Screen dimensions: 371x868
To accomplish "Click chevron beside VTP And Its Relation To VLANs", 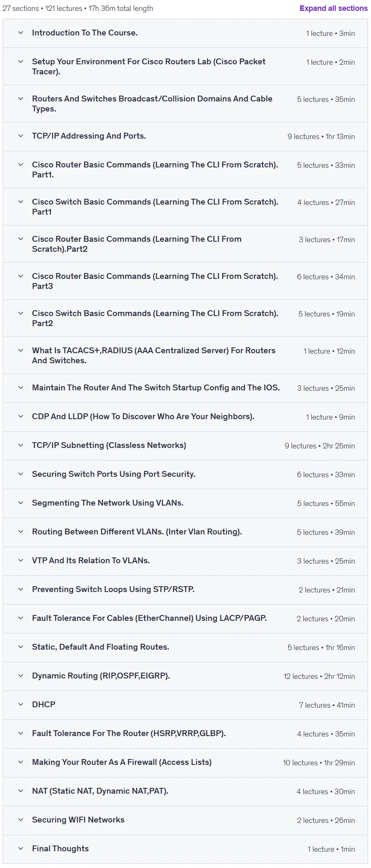I will pyautogui.click(x=20, y=561).
